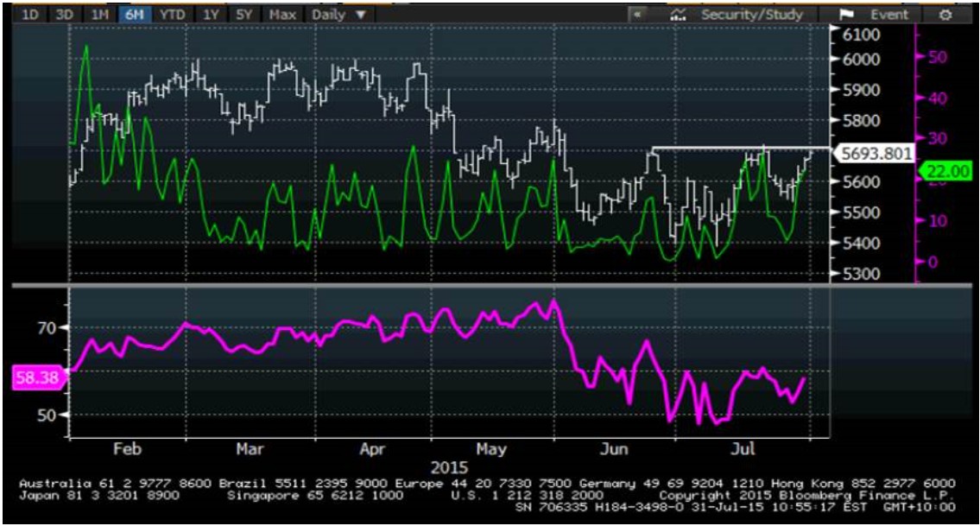Click the Event button label
980x526 pixels.
(x=888, y=15)
